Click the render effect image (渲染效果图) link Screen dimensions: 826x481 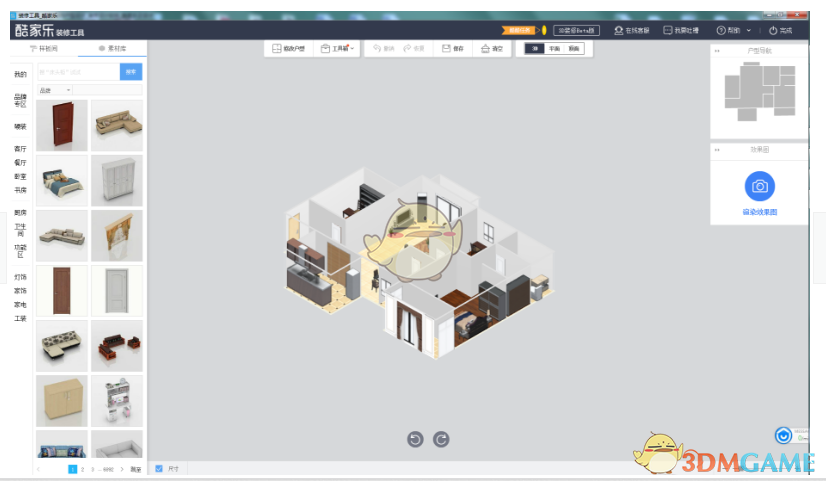[x=760, y=212]
